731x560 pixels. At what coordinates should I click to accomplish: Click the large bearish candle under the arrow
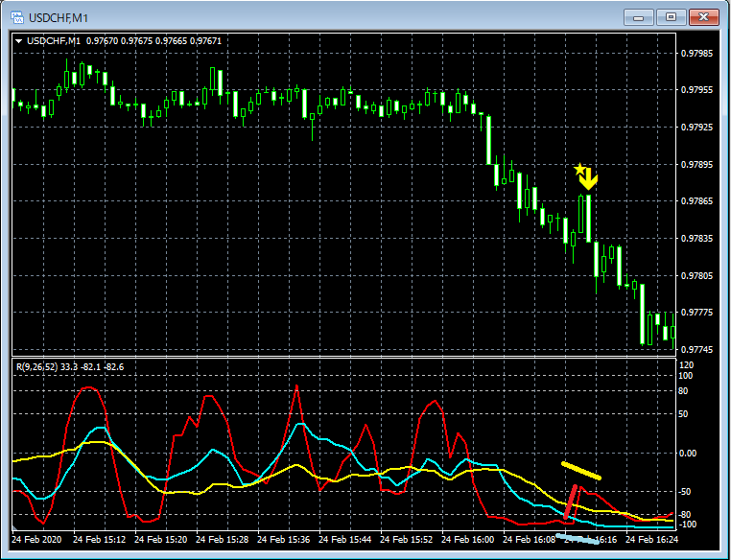point(589,218)
